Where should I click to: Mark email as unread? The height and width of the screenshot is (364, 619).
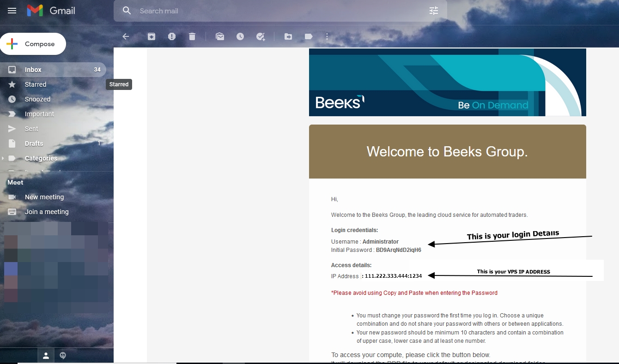220,36
